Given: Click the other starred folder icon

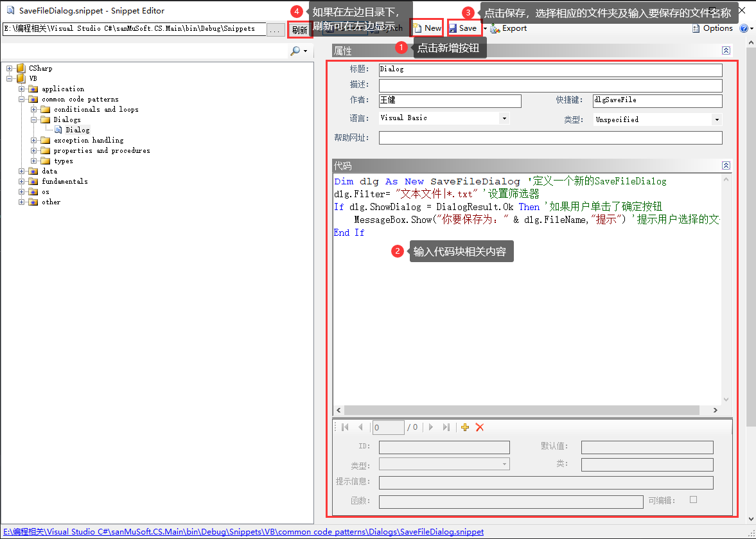Looking at the screenshot, I should click(x=33, y=202).
